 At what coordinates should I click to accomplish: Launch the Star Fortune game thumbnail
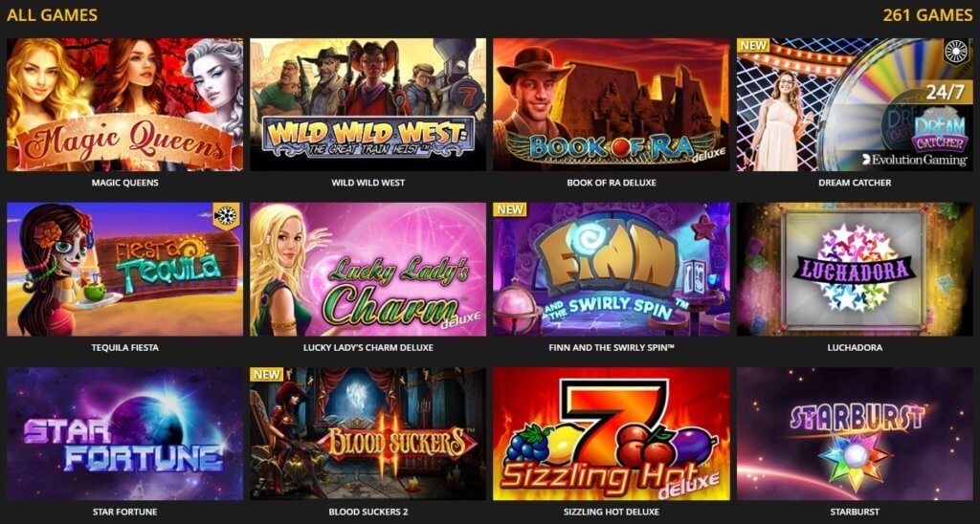pyautogui.click(x=125, y=434)
